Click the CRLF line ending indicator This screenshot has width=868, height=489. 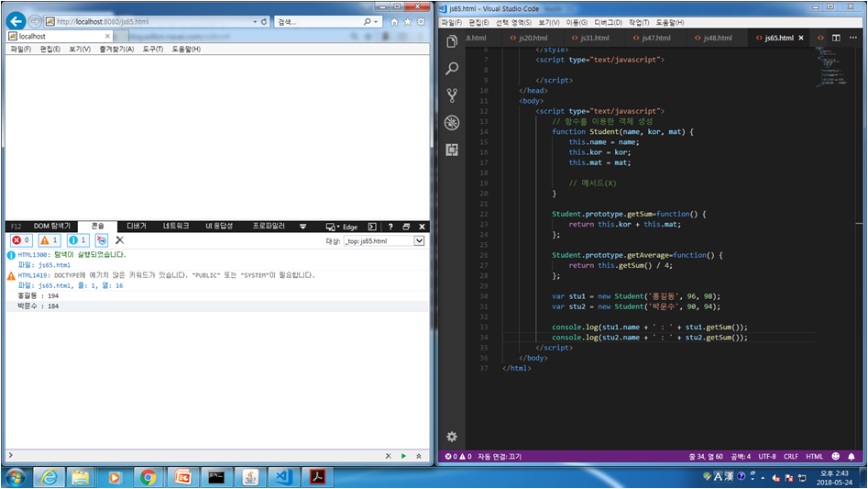click(790, 456)
